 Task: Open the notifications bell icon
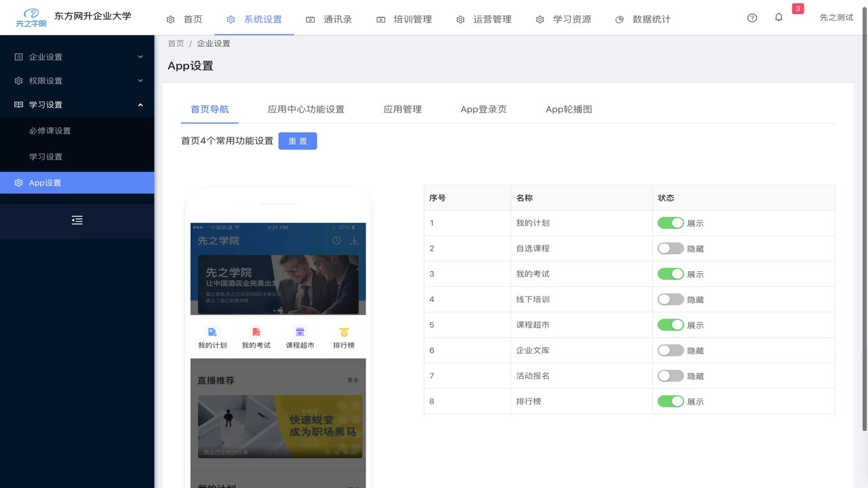[x=778, y=18]
